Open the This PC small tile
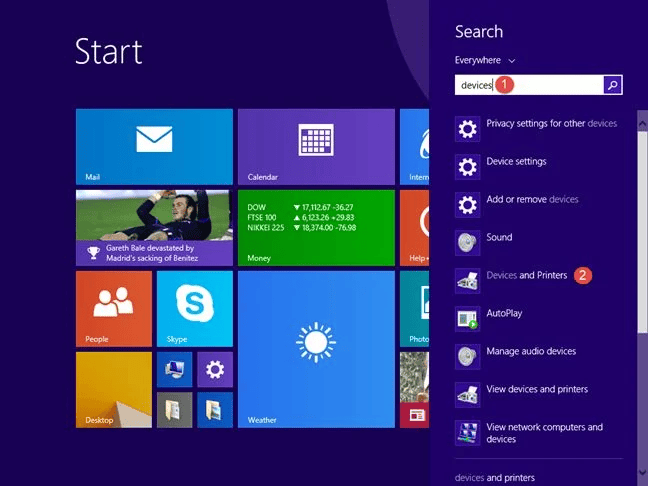 [x=174, y=369]
